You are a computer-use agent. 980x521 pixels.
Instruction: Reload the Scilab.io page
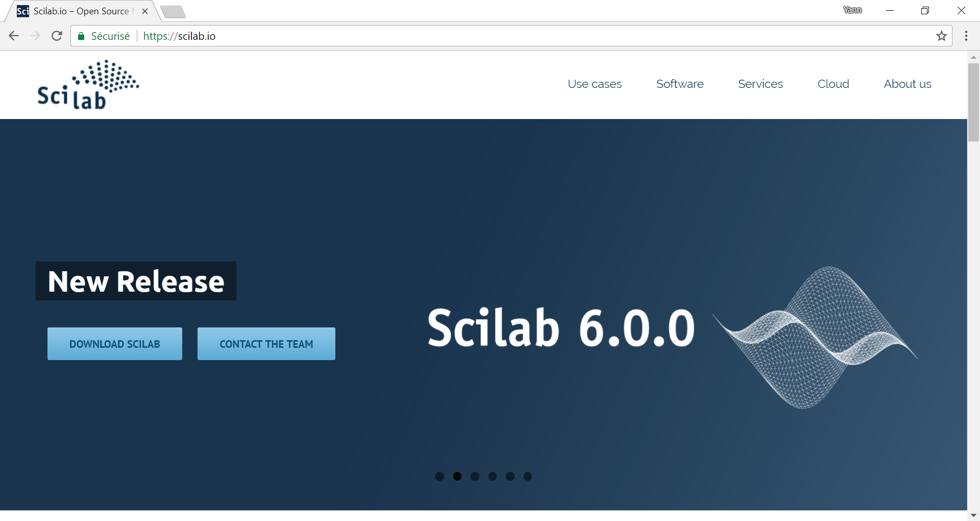[x=57, y=36]
